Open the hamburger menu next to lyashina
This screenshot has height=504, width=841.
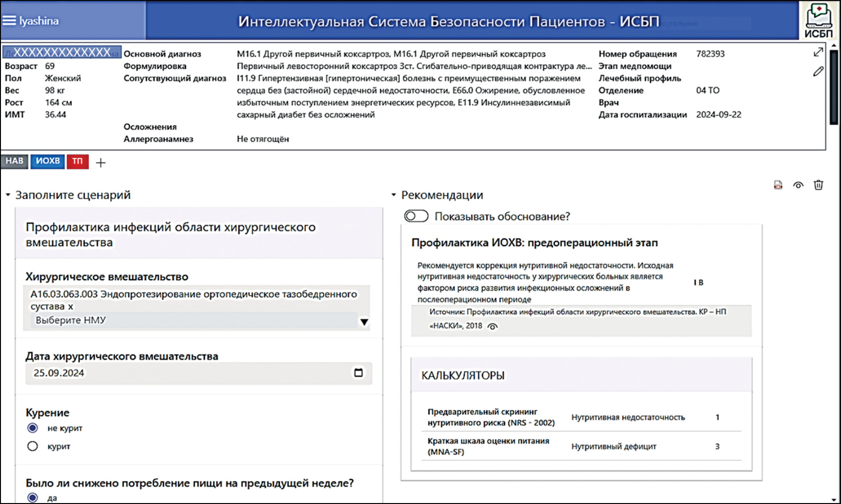point(9,21)
